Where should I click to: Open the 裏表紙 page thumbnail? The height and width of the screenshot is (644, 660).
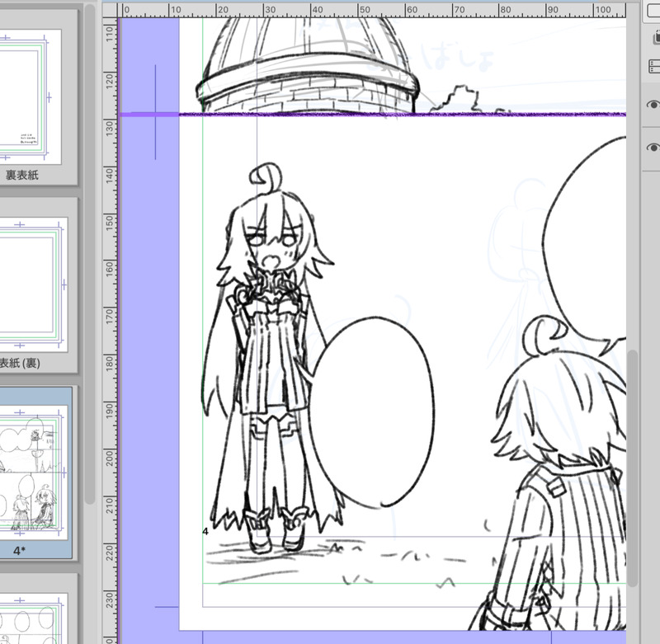point(30,96)
